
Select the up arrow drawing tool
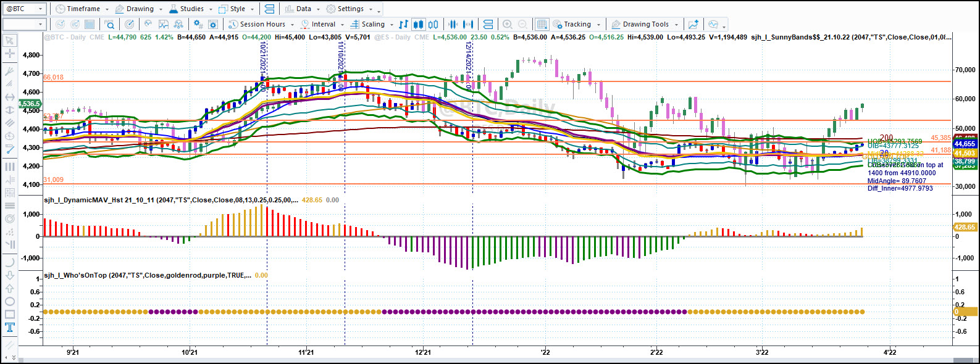coord(10,288)
